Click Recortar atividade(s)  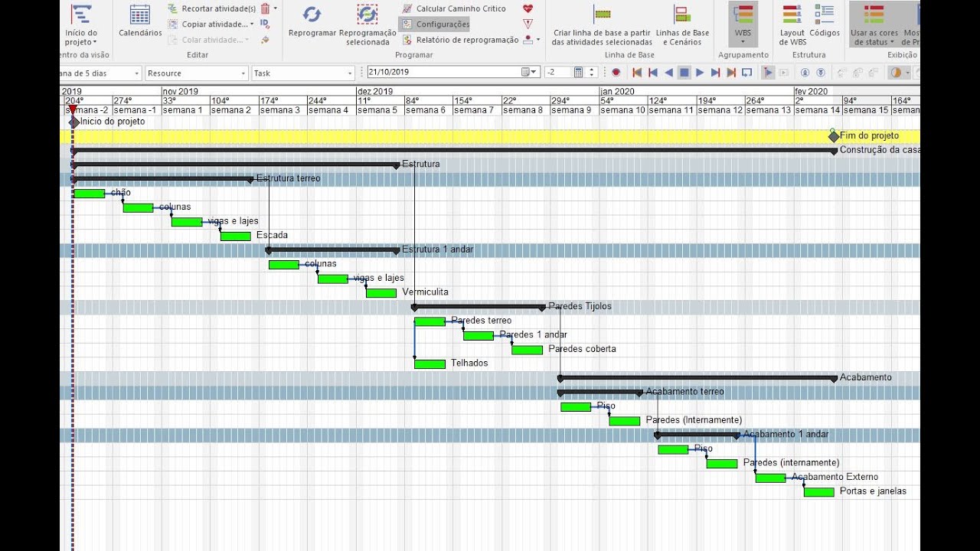[x=212, y=8]
